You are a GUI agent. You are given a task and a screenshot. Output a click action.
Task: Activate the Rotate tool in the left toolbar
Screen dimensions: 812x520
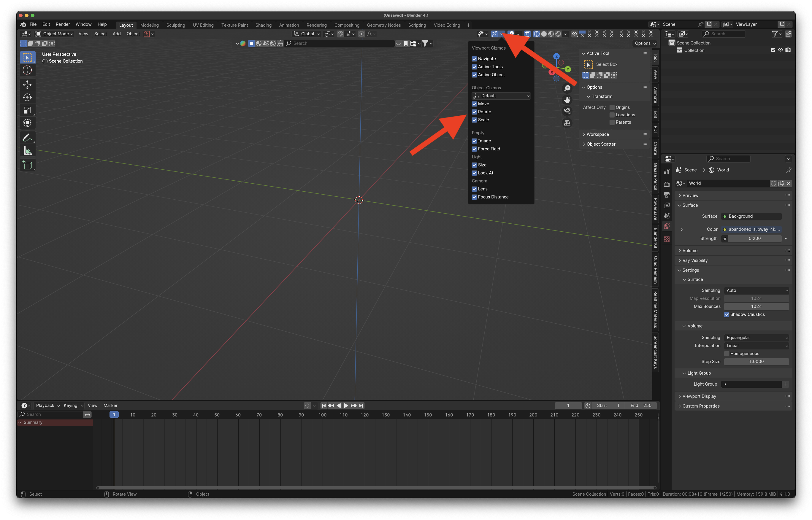(27, 97)
